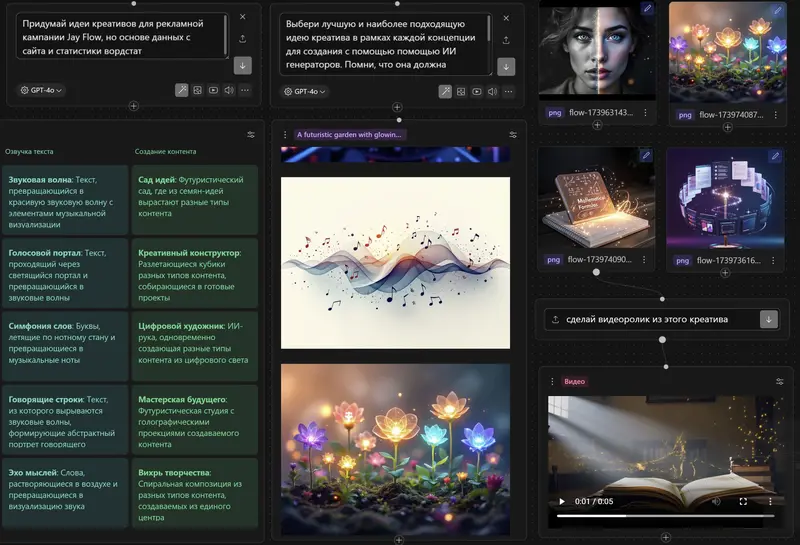Image resolution: width=800 pixels, height=545 pixels.
Task: Click the magic wand icon in first prompt node
Action: point(182,91)
